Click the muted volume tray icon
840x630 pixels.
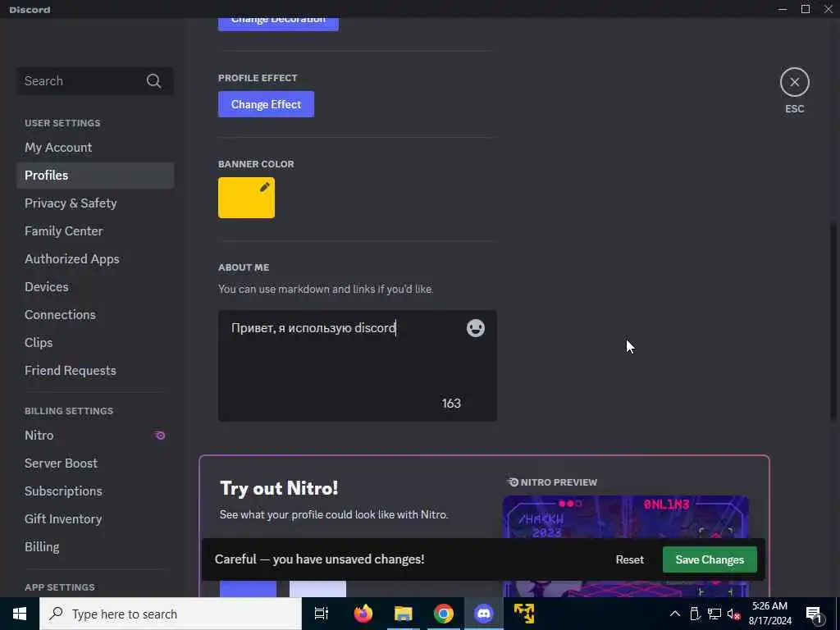(734, 614)
